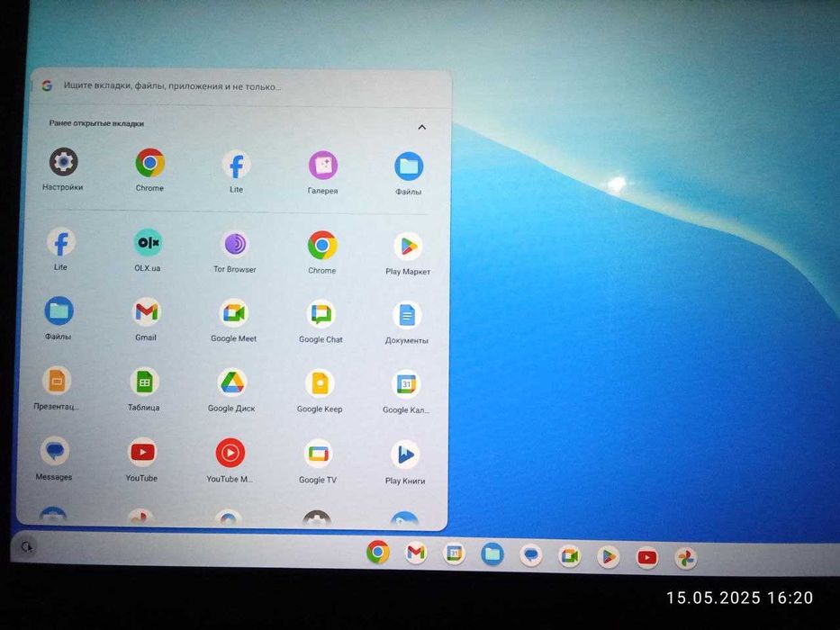Open Настройки in the recent apps row
840x630 pixels.
pyautogui.click(x=63, y=162)
